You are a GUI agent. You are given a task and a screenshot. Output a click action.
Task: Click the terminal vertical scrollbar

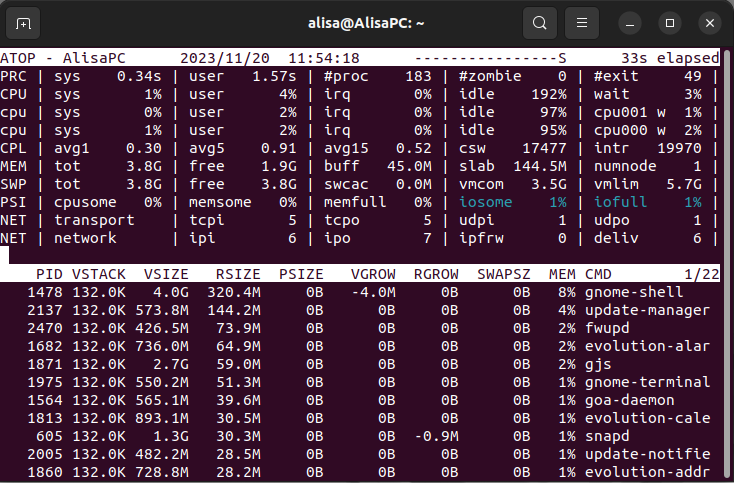[x=727, y=264]
